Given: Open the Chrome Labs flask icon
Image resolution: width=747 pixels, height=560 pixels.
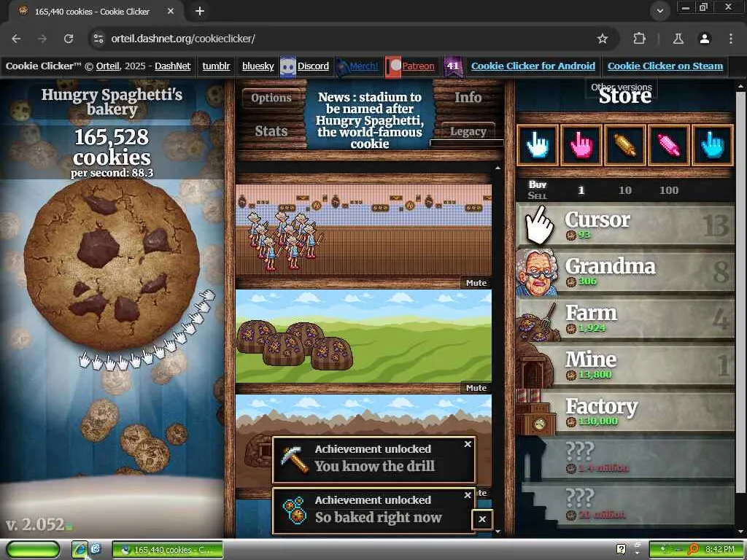Looking at the screenshot, I should point(678,39).
